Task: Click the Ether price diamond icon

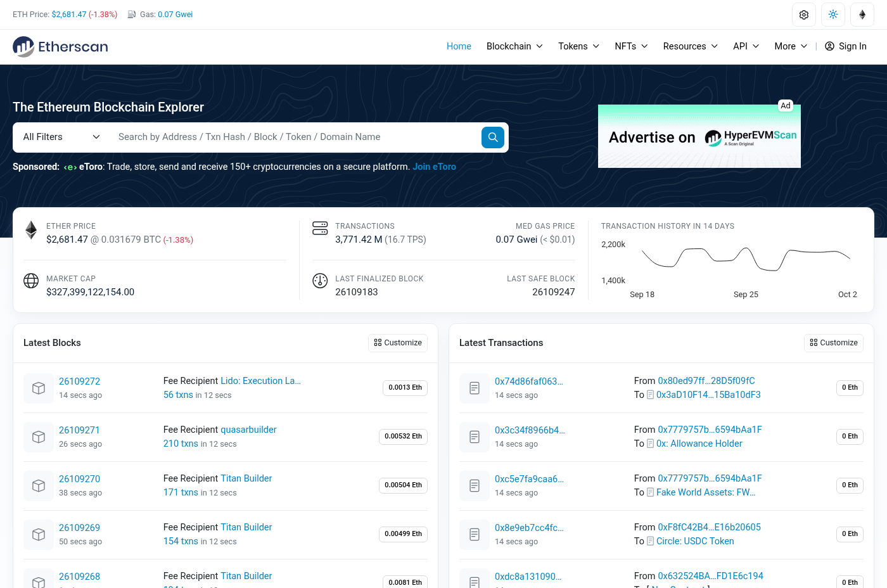Action: 31,229
